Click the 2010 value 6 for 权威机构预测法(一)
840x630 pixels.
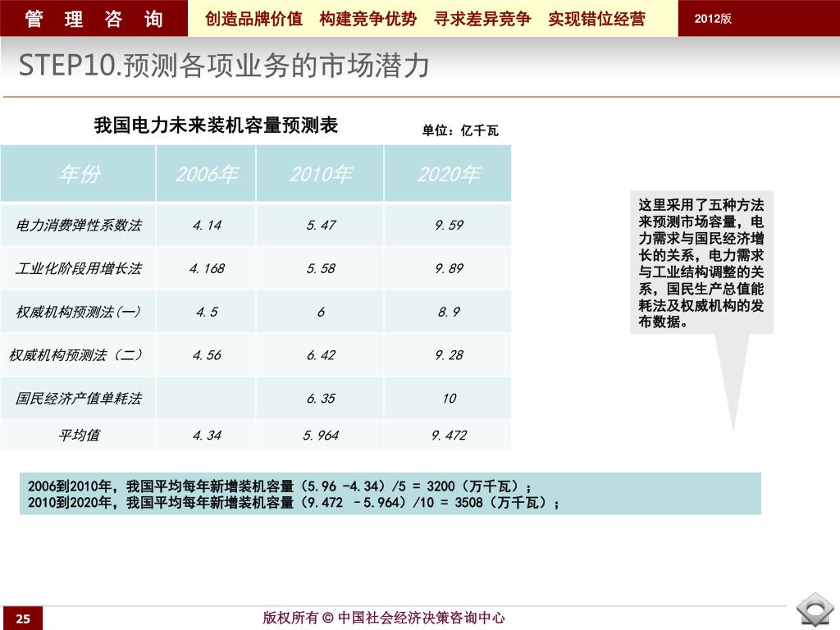pos(321,312)
